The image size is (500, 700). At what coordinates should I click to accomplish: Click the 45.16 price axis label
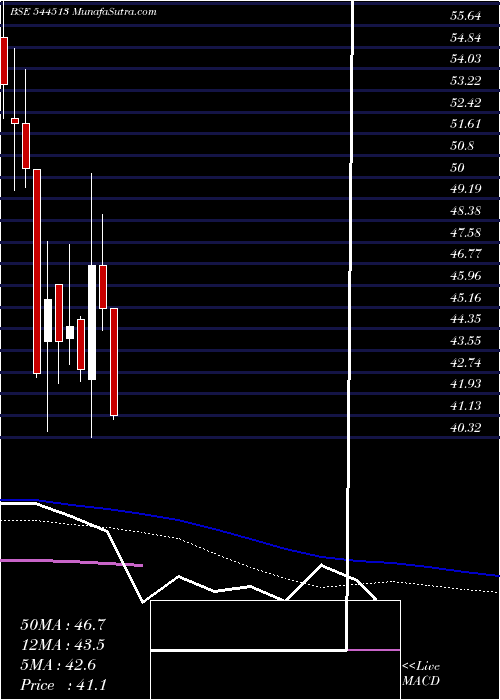click(466, 297)
